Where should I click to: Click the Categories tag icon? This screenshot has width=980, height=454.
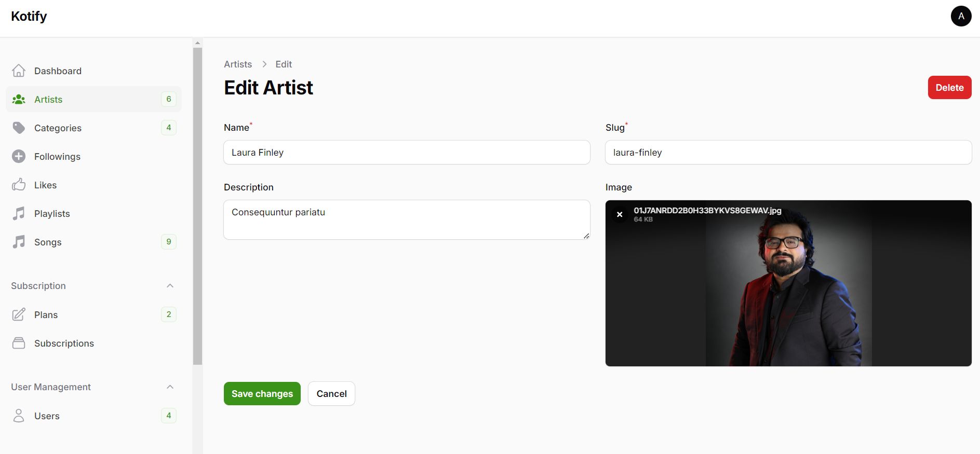(19, 128)
